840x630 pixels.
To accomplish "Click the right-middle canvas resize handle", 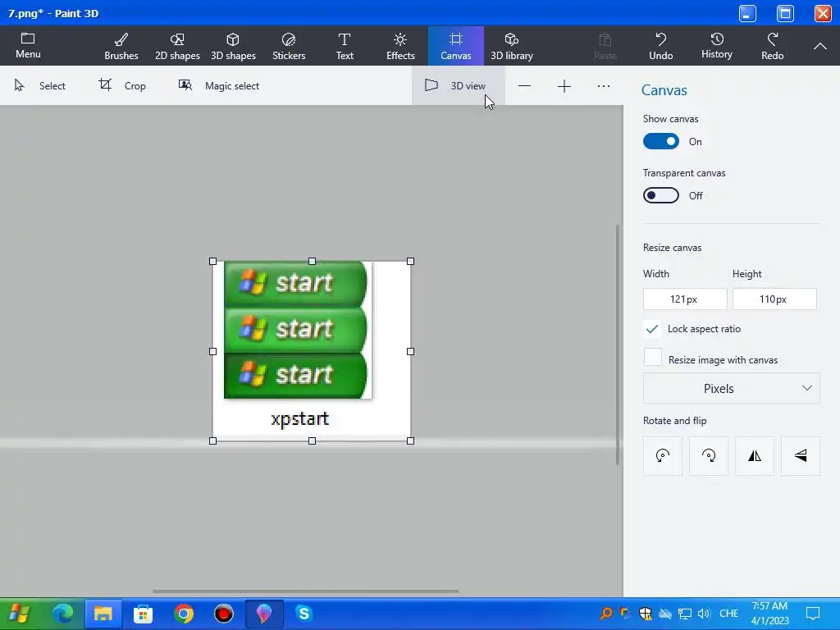I will point(410,351).
